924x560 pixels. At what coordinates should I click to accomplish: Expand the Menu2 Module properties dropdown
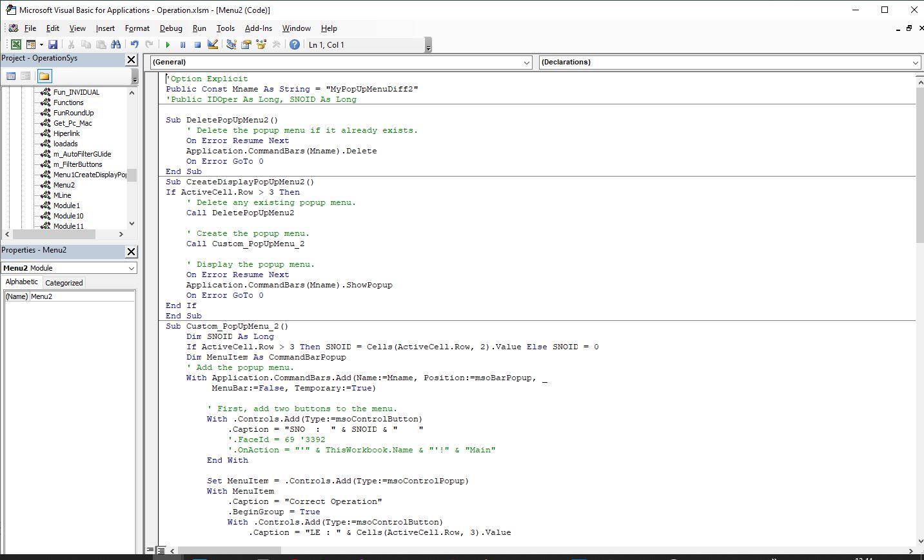point(132,268)
